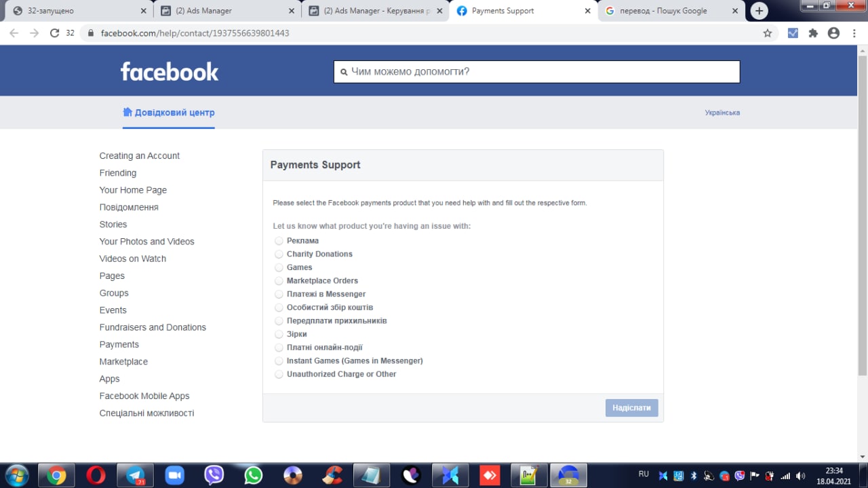Open Viber from the taskbar

coord(214,475)
